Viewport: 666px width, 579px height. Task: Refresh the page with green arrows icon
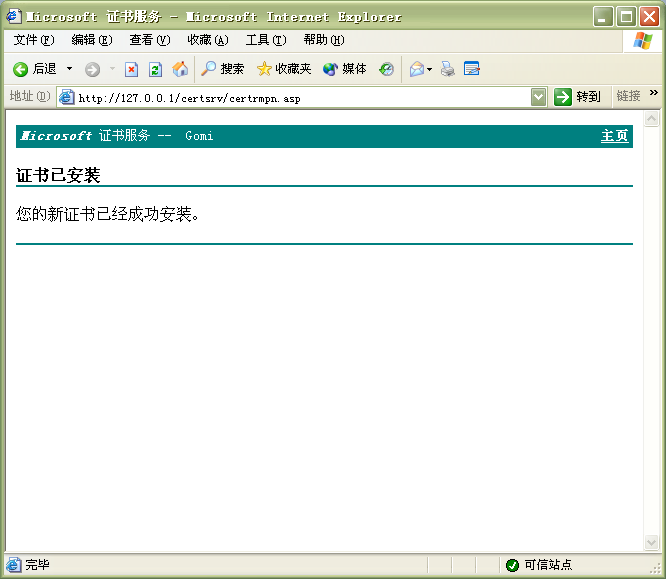155,69
